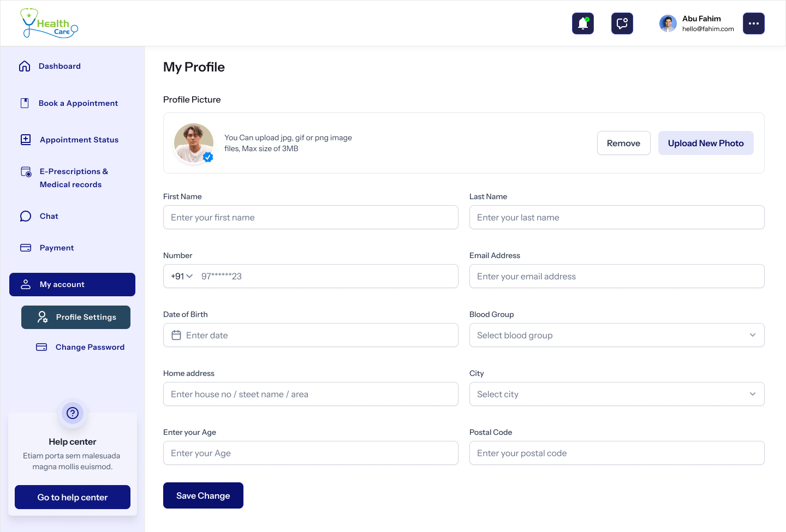Focus the Last Name input field
786x532 pixels.
pos(617,217)
